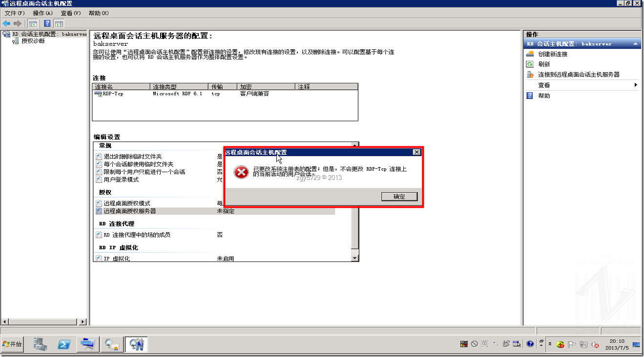Click the 创建新连接 action icon
The width and height of the screenshot is (644, 357).
pos(530,54)
